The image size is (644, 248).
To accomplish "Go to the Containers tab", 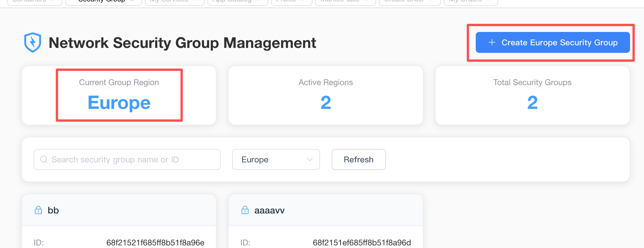I will click(29, 2).
